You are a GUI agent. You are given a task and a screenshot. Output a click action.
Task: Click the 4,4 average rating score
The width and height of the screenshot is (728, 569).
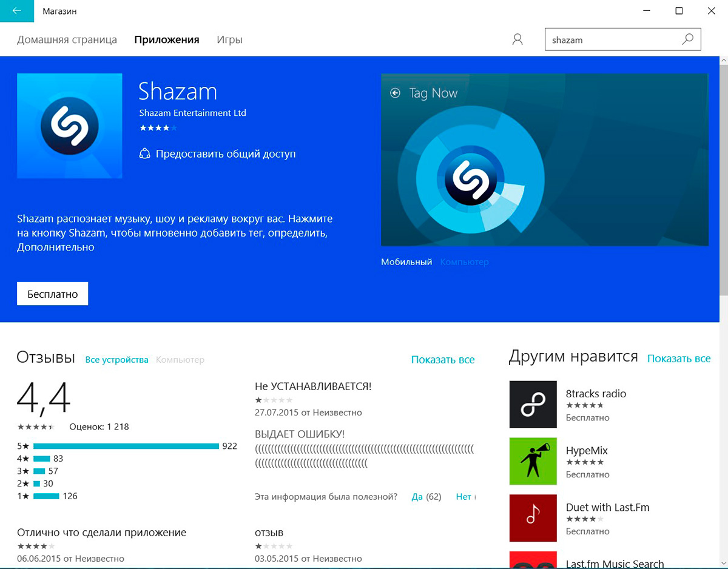(44, 399)
